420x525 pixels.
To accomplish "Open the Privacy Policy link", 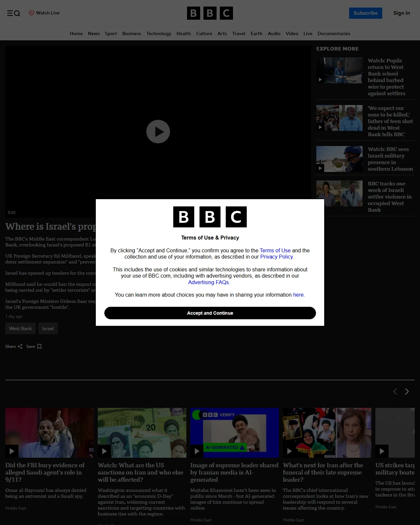I will tap(277, 257).
